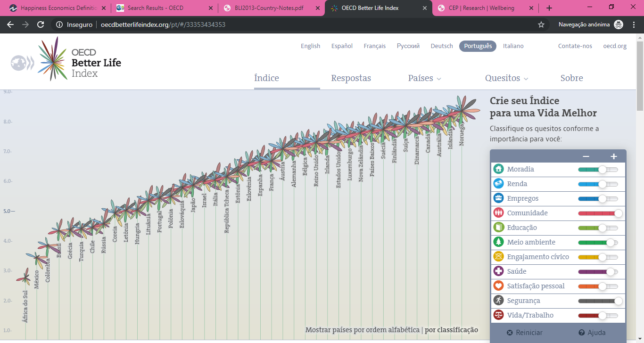Open the oecd.org link
This screenshot has width=644, height=343.
pyautogui.click(x=615, y=46)
